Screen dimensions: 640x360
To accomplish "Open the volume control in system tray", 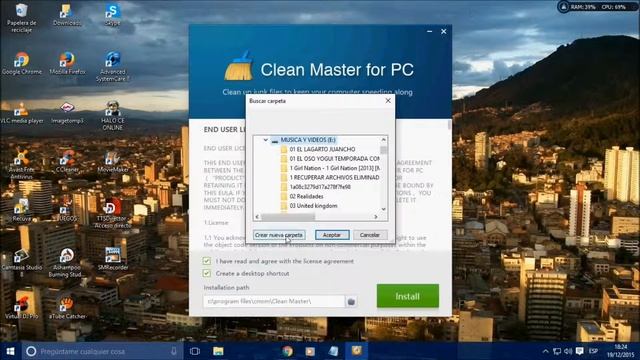I will pyautogui.click(x=568, y=351).
